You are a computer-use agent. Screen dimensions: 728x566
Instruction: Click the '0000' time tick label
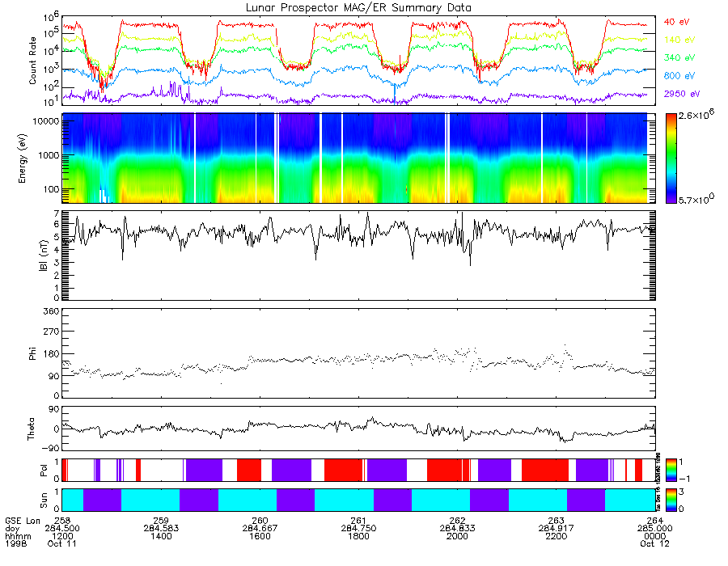(x=655, y=536)
